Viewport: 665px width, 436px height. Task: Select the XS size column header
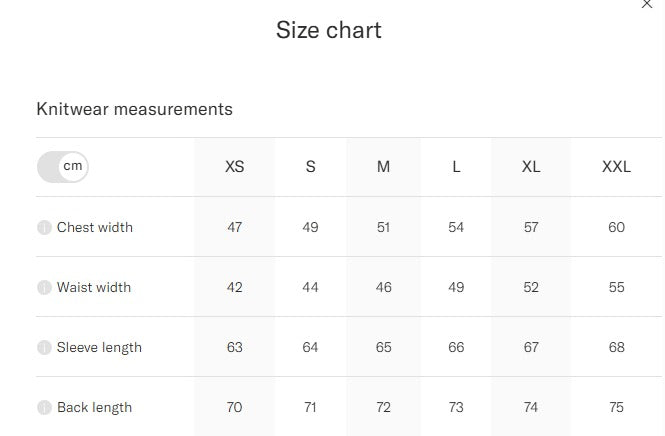pos(235,167)
